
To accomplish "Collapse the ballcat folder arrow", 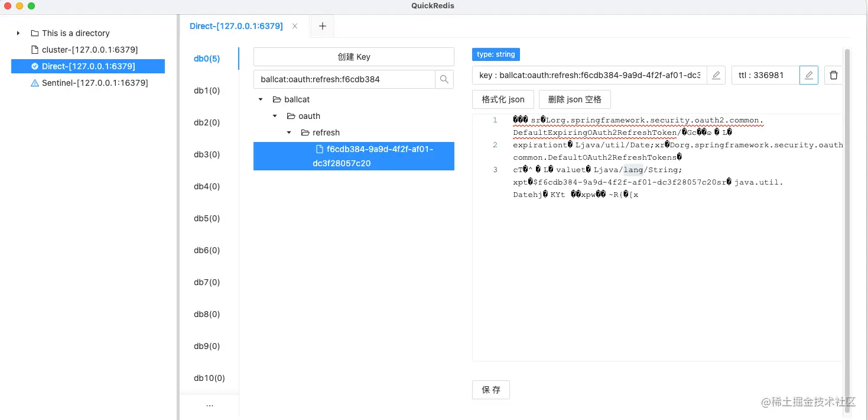I will [261, 99].
